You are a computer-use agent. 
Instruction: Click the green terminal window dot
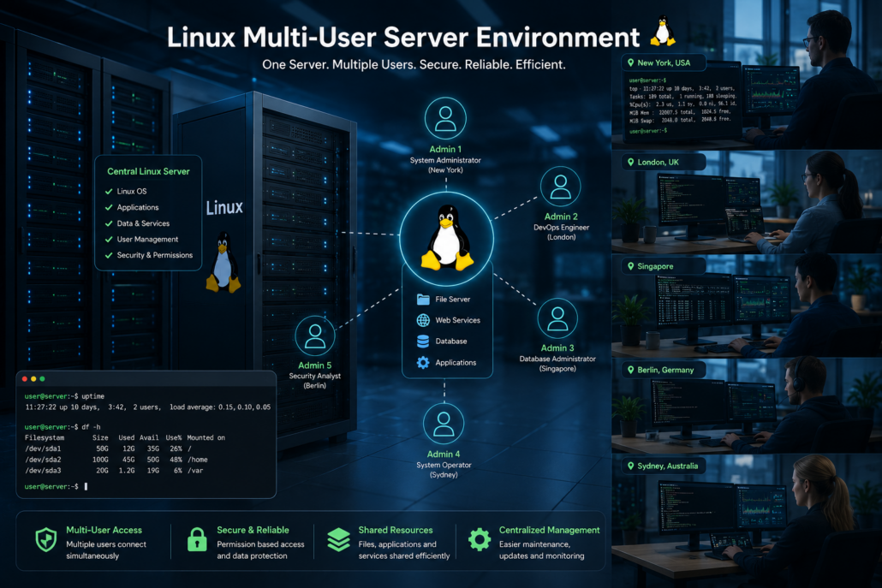click(42, 379)
